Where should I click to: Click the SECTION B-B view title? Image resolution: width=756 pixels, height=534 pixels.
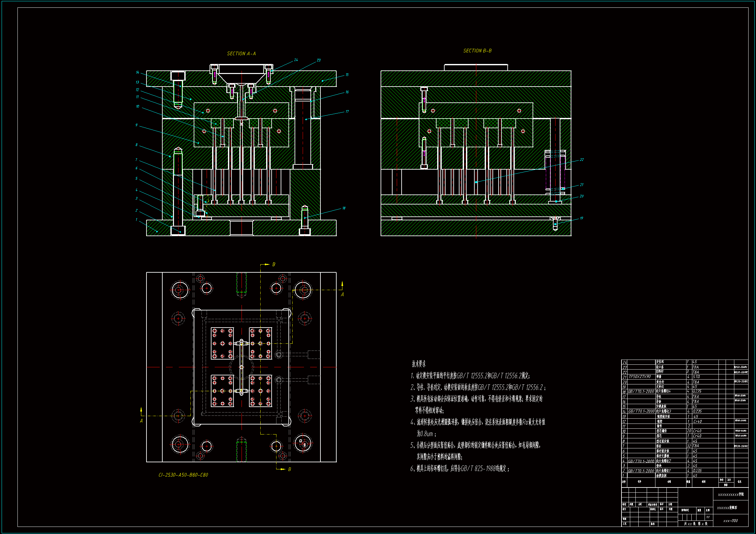coord(477,51)
